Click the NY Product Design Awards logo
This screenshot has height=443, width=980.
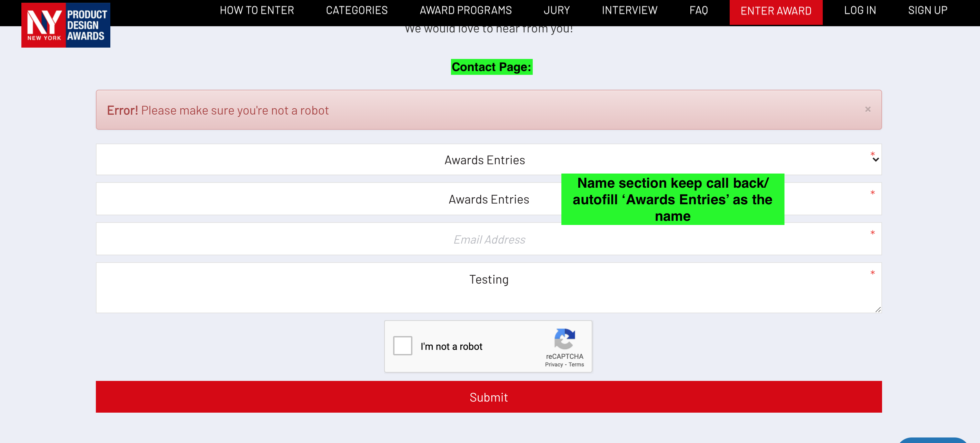(66, 25)
